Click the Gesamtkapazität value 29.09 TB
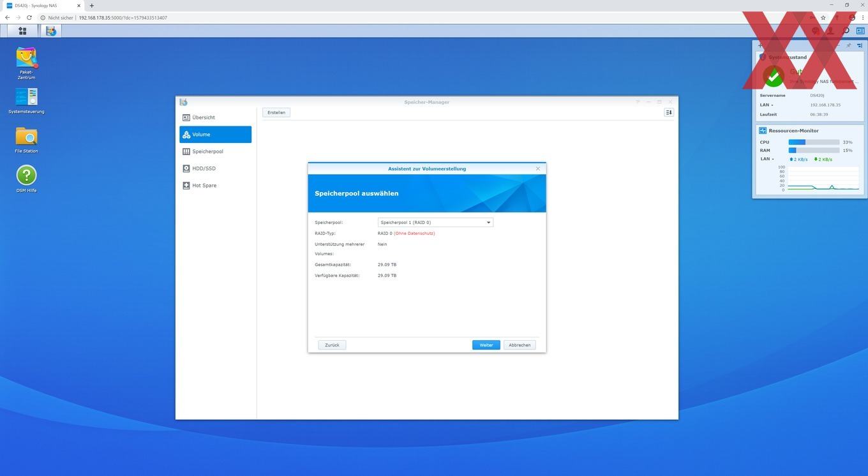 click(x=387, y=265)
